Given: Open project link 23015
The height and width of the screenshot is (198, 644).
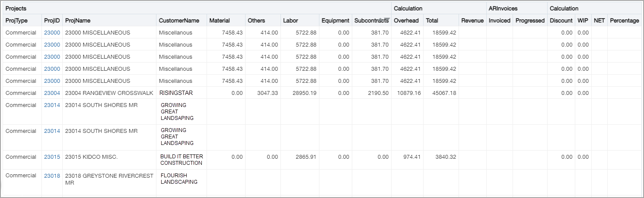Looking at the screenshot, I should point(52,157).
